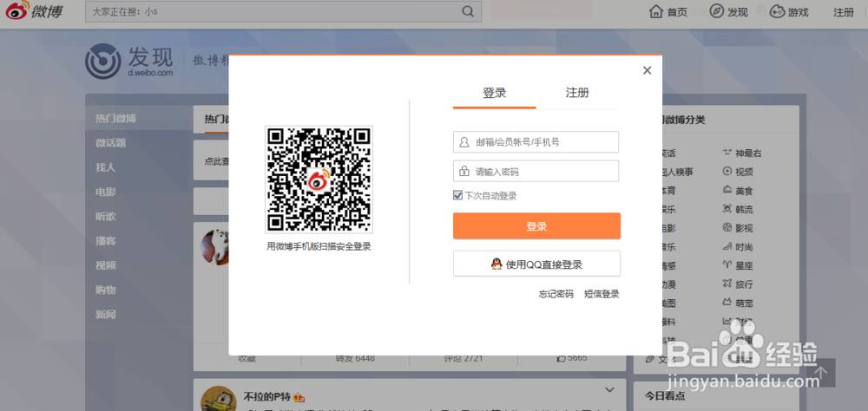Like the post with 5665 thumbs-up

572,358
